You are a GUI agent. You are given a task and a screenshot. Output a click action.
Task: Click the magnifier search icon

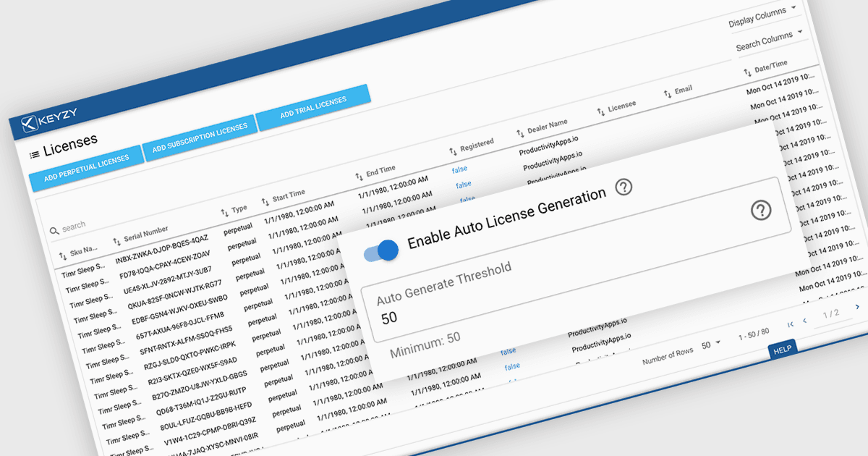coord(54,231)
